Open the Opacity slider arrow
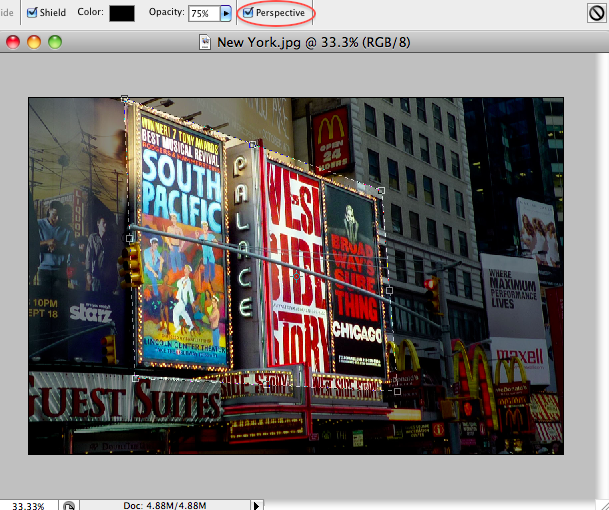The width and height of the screenshot is (609, 510). pos(226,14)
